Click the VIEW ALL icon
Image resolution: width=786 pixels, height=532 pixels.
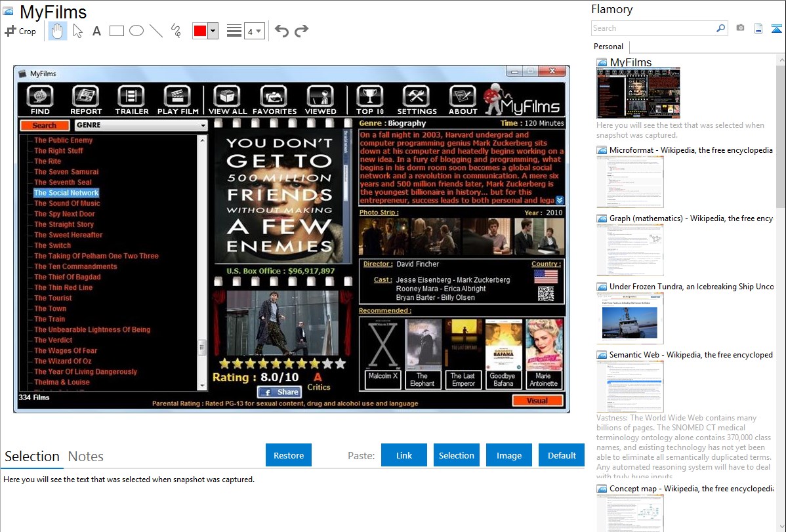(228, 100)
